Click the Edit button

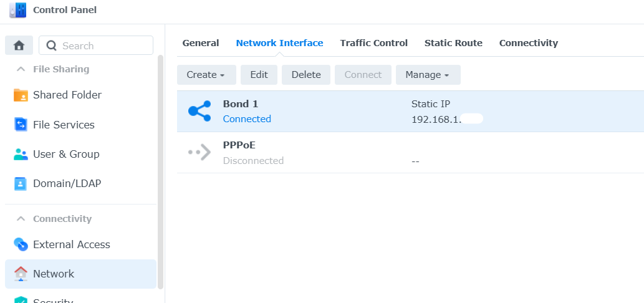259,75
